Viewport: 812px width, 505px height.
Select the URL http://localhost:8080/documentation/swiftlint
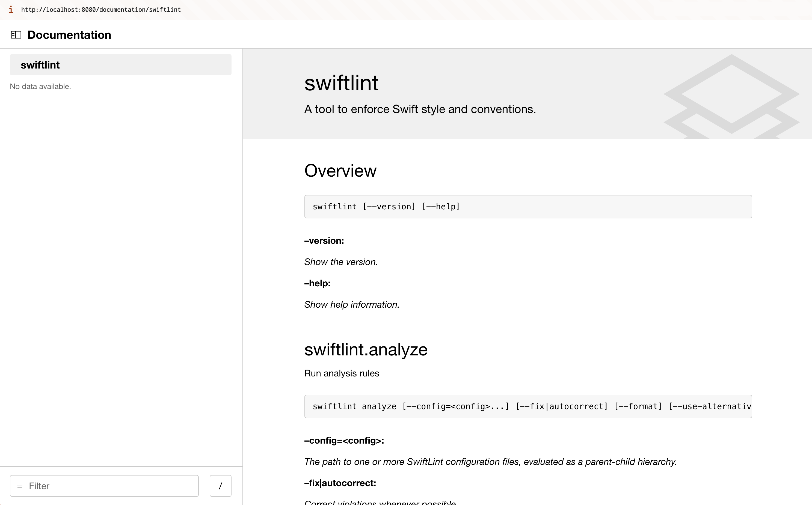[101, 10]
